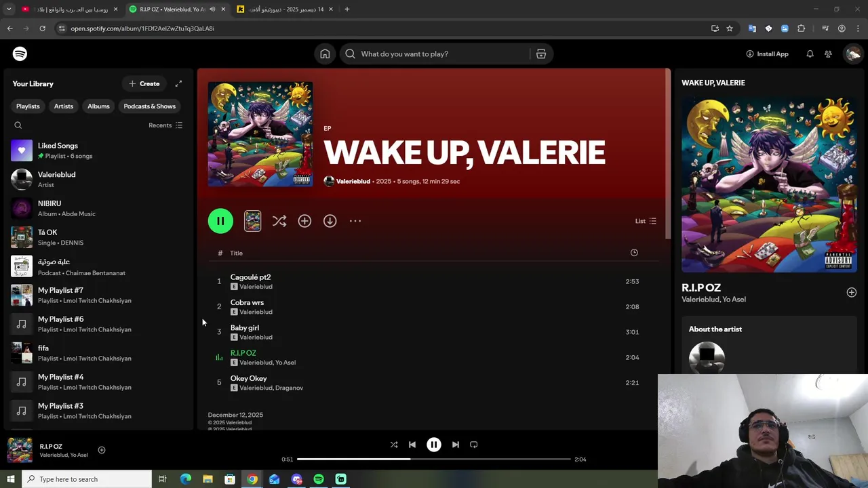The image size is (868, 488).
Task: Open a new browser tab
Action: pyautogui.click(x=347, y=9)
